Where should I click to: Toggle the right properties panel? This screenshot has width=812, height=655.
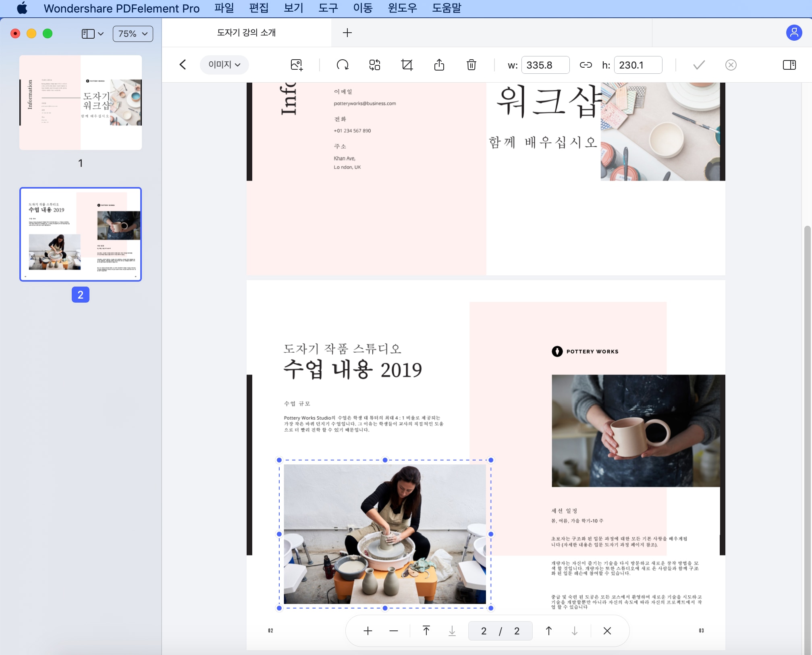click(789, 65)
